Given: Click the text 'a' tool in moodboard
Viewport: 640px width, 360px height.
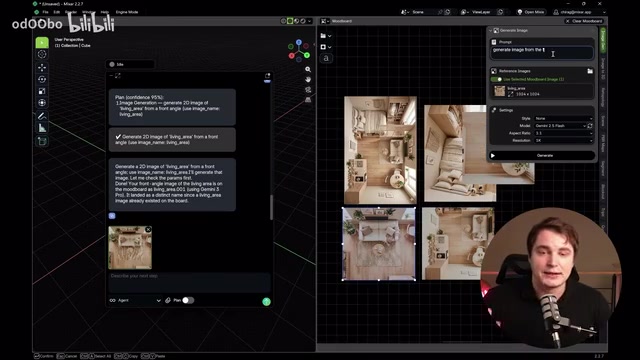Looking at the screenshot, I should [x=326, y=58].
